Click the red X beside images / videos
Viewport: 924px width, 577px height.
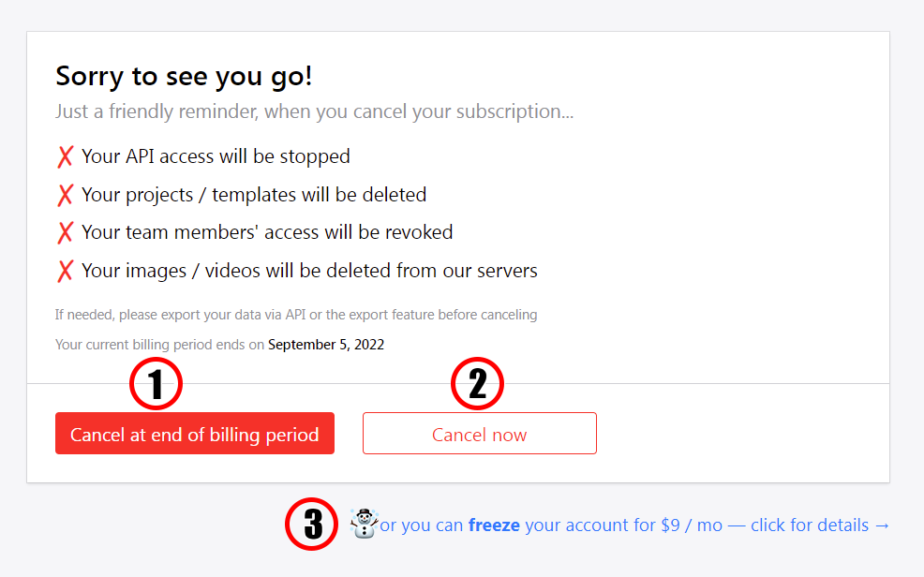pyautogui.click(x=65, y=272)
